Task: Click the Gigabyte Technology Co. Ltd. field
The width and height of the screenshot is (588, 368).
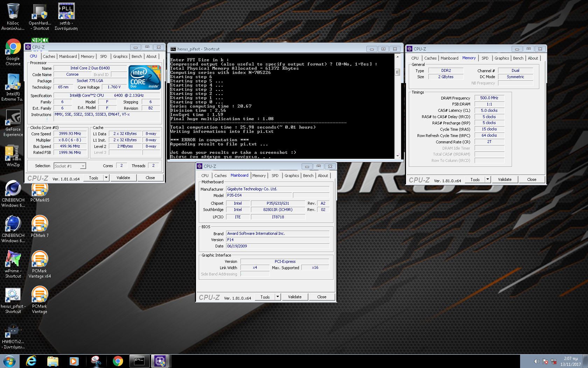Action: coord(278,189)
